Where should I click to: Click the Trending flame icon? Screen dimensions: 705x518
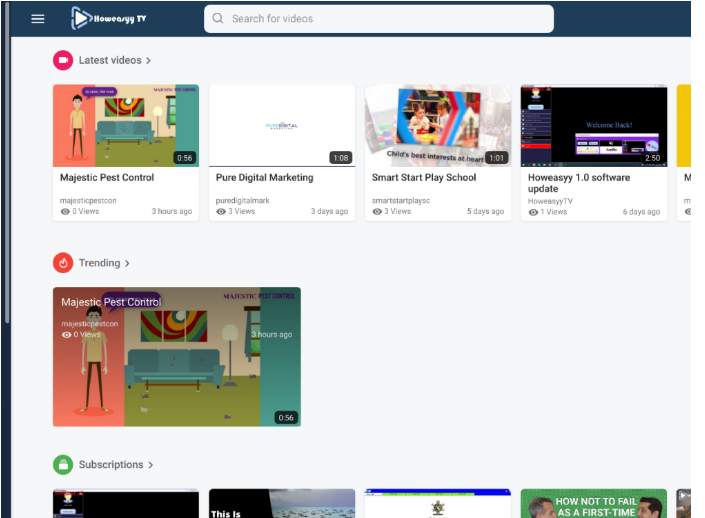(63, 263)
